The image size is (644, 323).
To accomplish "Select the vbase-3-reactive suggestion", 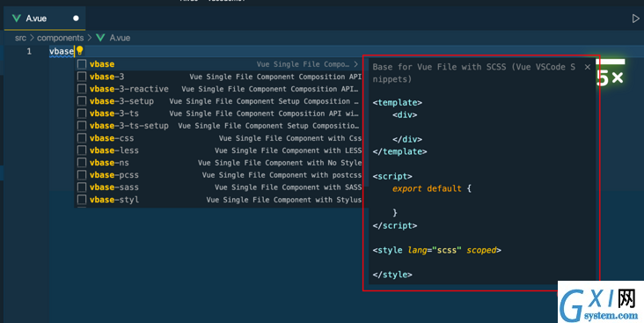I will [219, 89].
